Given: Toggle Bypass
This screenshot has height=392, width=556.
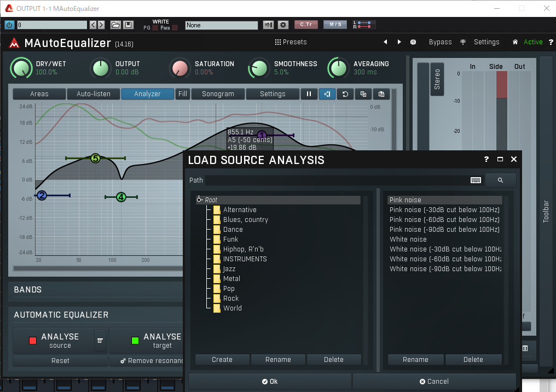Looking at the screenshot, I should [440, 42].
